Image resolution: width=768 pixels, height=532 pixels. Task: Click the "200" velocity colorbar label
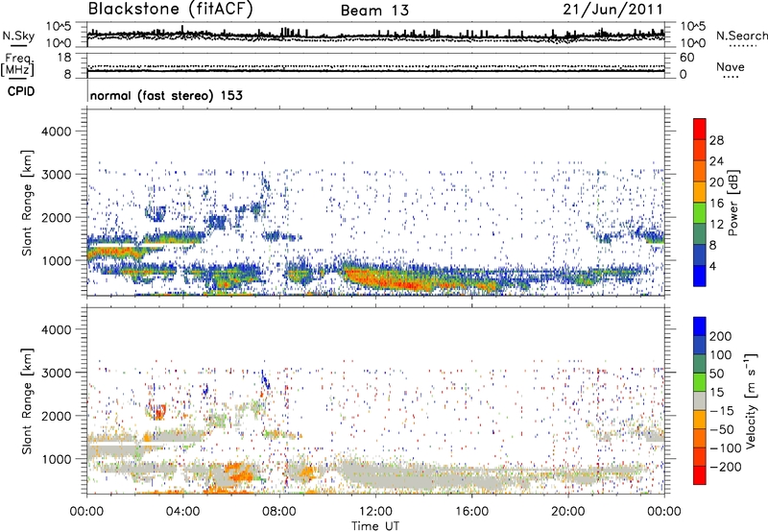(721, 336)
